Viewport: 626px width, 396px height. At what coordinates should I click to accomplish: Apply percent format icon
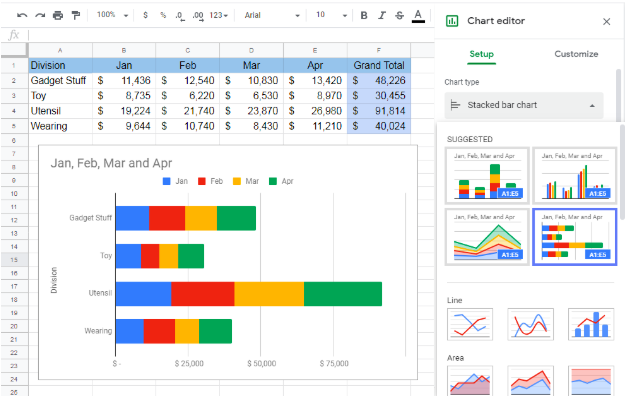pyautogui.click(x=163, y=15)
